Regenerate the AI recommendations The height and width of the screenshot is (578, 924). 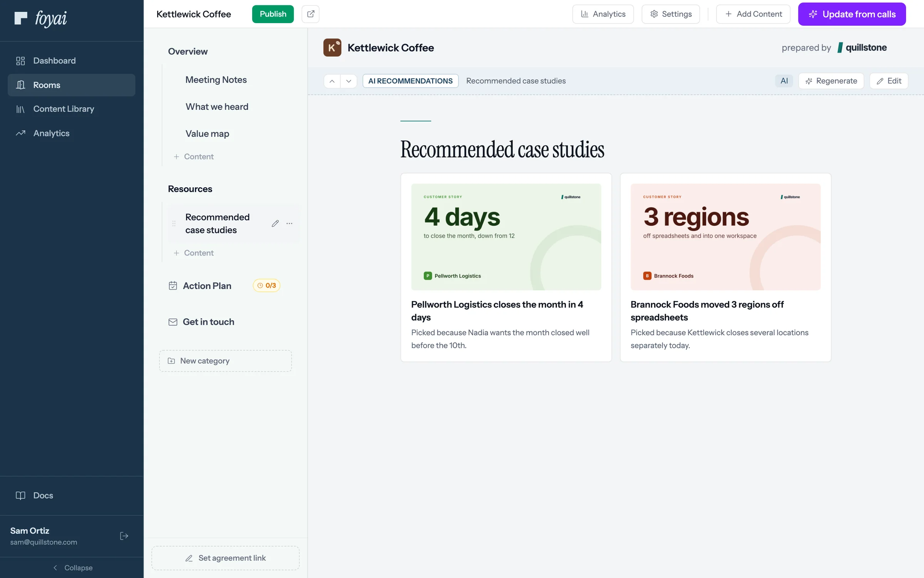[831, 81]
